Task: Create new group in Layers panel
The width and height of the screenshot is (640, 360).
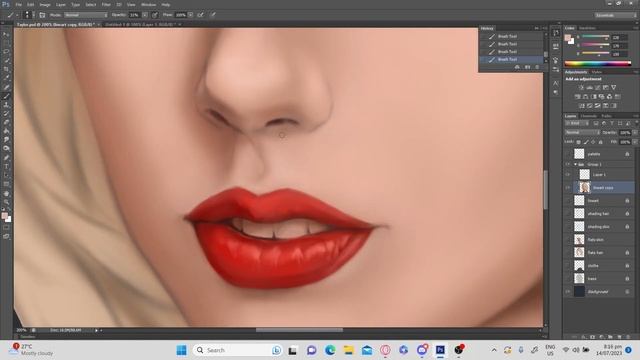Action: (610, 337)
